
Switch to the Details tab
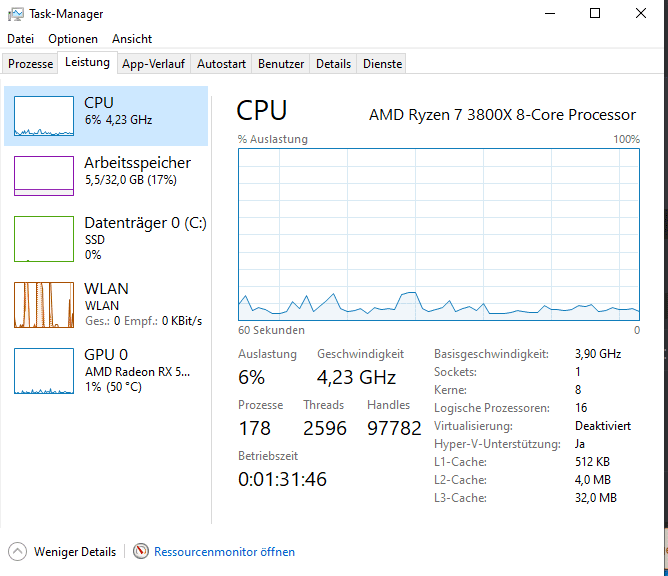(333, 64)
